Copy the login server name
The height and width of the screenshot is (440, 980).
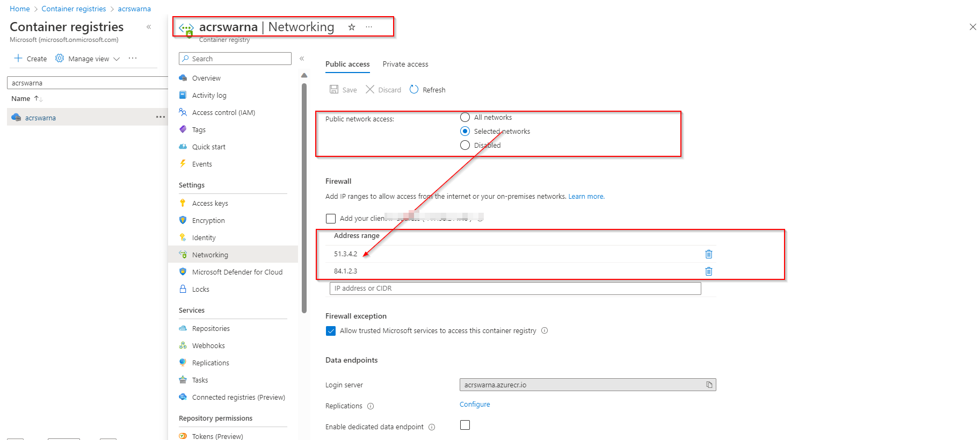(x=709, y=385)
